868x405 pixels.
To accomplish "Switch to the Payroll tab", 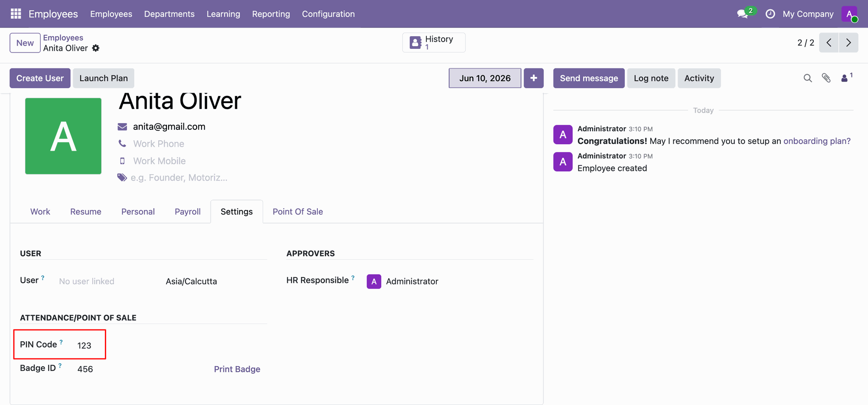I will (188, 212).
